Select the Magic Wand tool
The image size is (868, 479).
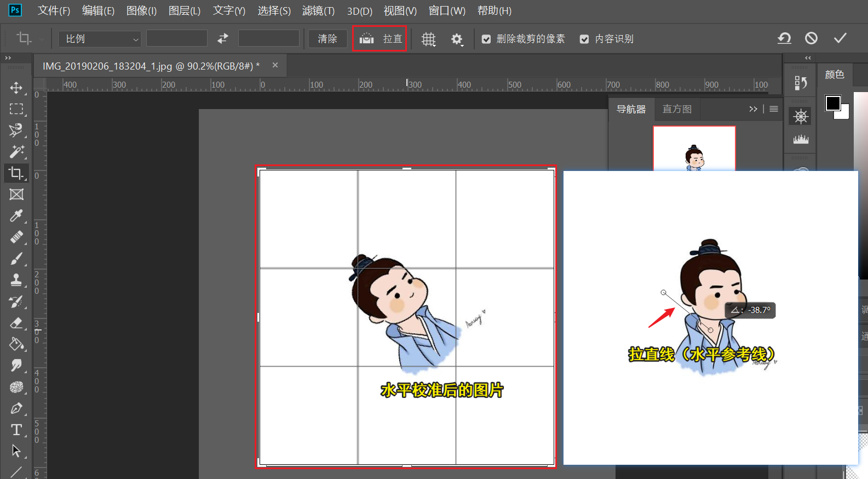(x=16, y=151)
